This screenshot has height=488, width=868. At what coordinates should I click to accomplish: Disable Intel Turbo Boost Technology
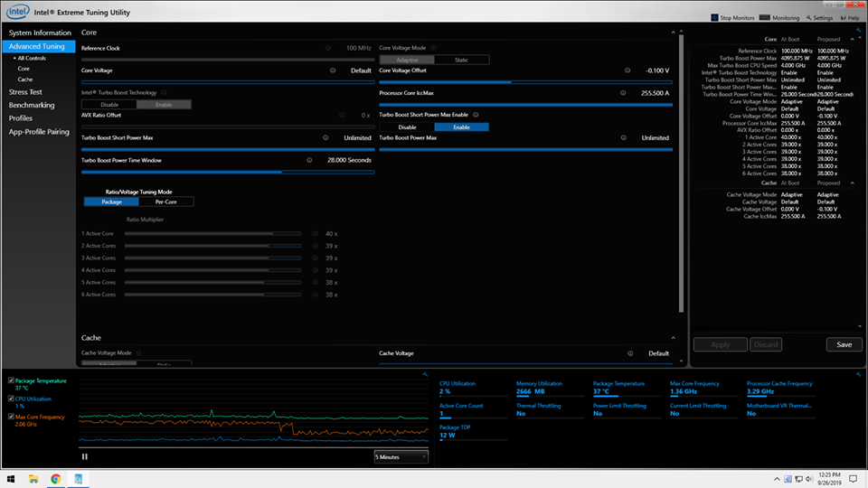109,105
